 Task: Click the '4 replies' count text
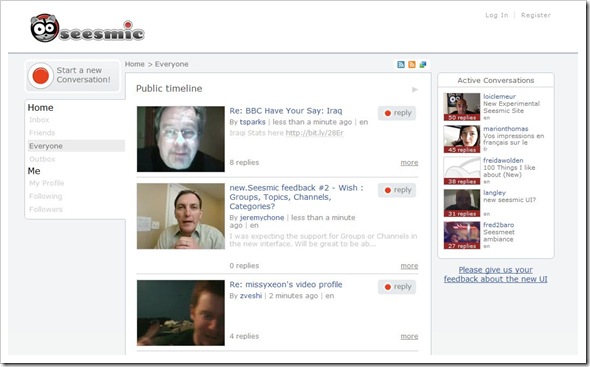tap(244, 337)
